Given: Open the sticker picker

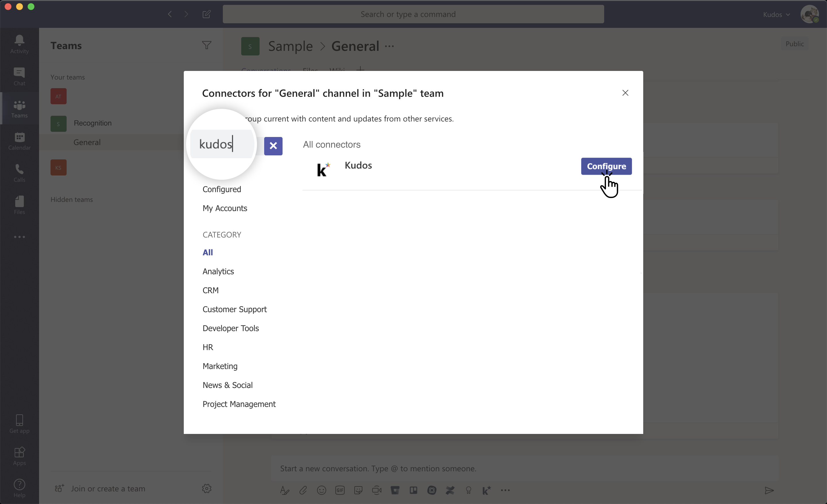Looking at the screenshot, I should (x=358, y=490).
